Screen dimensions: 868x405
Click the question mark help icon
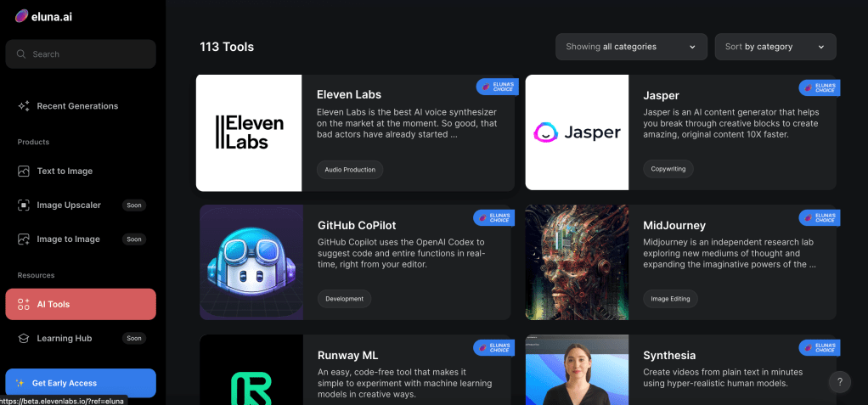click(840, 382)
